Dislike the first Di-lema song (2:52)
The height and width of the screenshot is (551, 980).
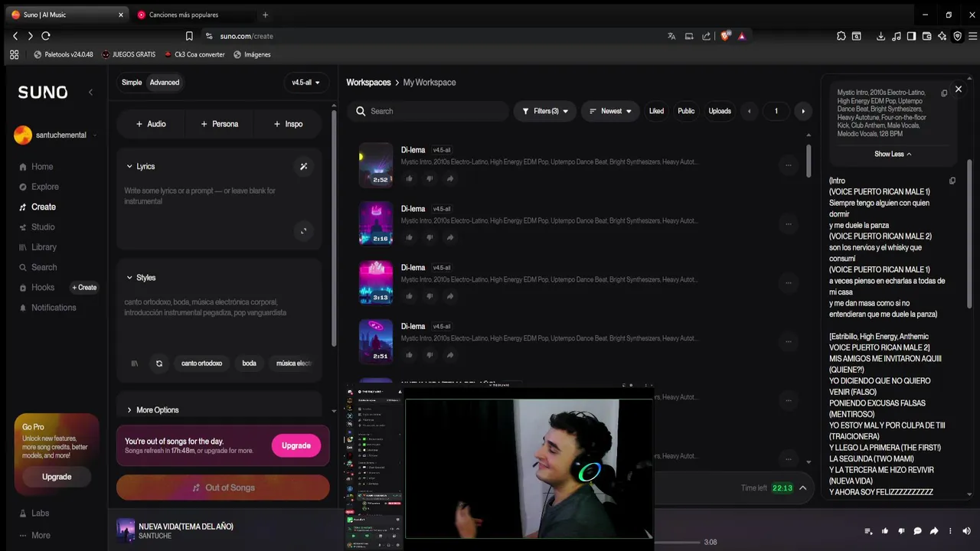[430, 178]
